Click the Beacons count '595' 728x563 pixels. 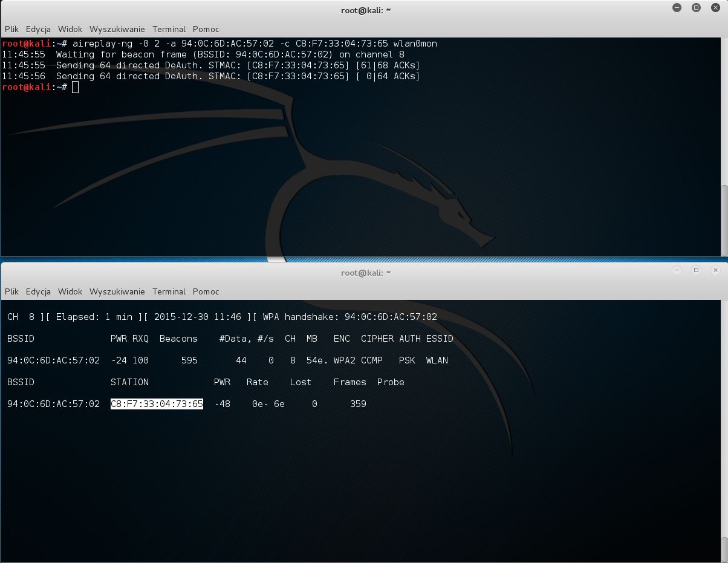coord(189,360)
